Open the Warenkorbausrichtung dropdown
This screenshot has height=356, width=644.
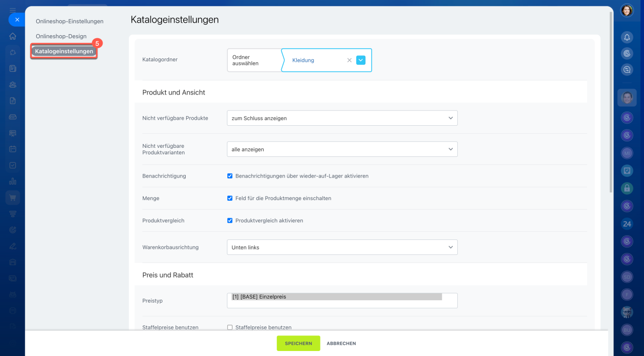click(x=342, y=247)
